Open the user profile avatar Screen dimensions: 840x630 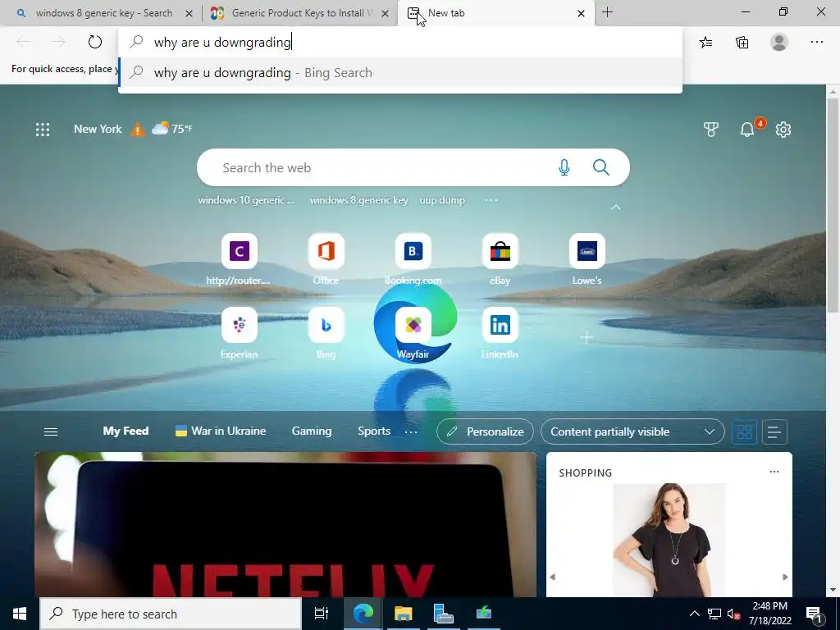(779, 42)
